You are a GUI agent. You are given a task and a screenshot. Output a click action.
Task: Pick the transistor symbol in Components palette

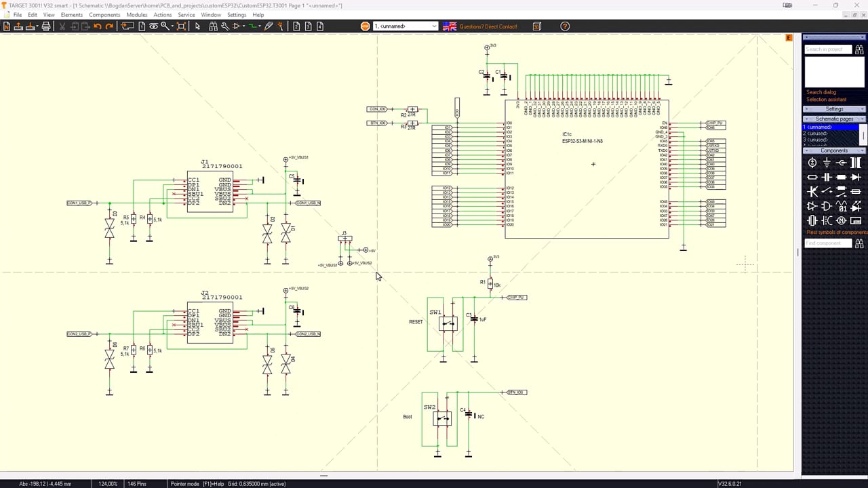pyautogui.click(x=812, y=192)
